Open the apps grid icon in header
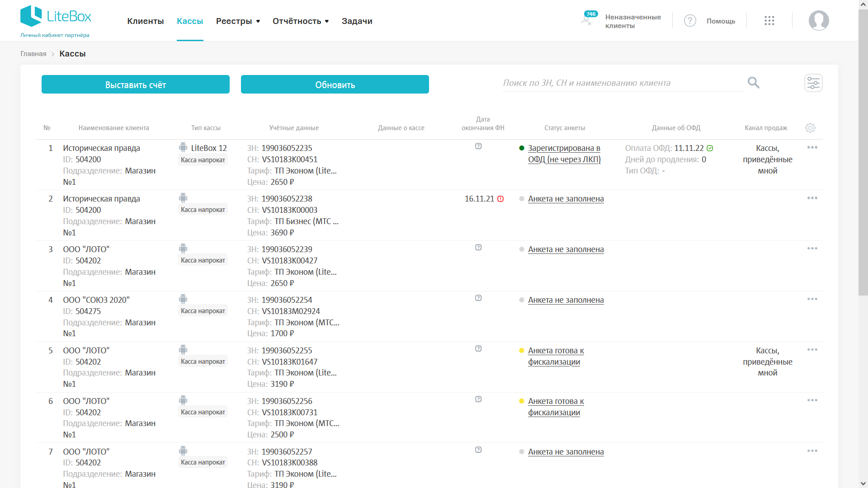 click(x=769, y=21)
